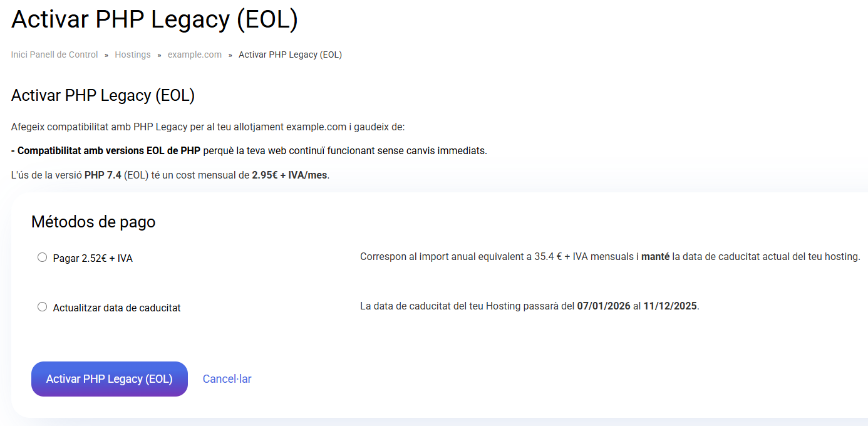Click the "Cancel·lar" link
The image size is (868, 426).
click(227, 379)
